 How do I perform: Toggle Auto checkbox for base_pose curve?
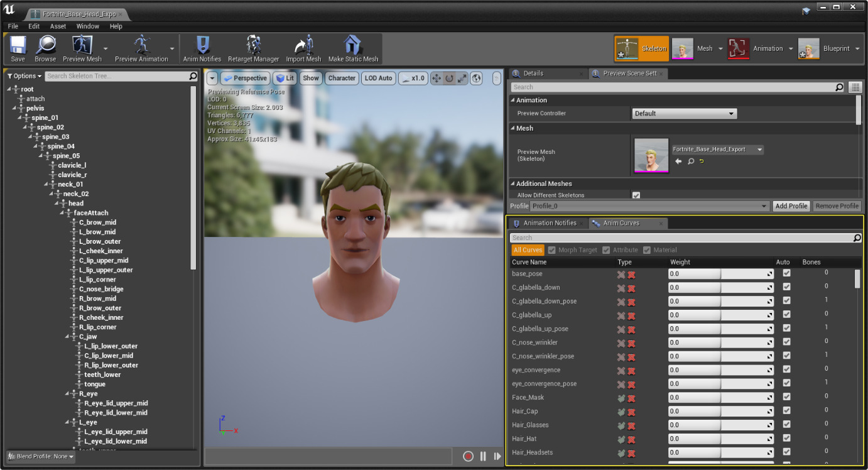click(786, 273)
